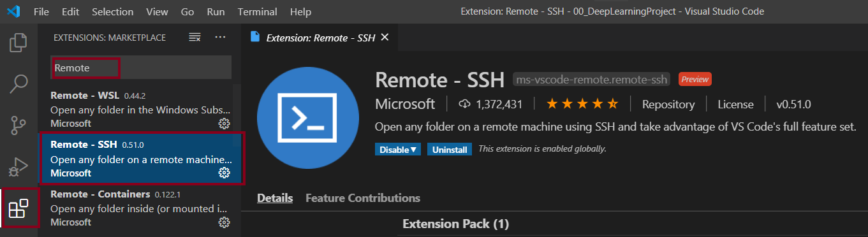
Task: Click the EXTENSIONS: MARKETPLACE header
Action: [110, 38]
